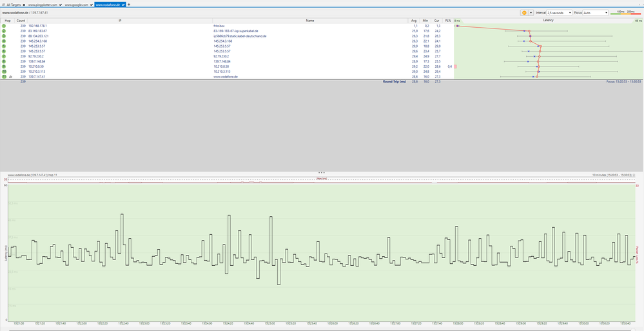Select IP 92.79.230.2 in the IP column
This screenshot has width=644, height=331.
coord(35,56)
